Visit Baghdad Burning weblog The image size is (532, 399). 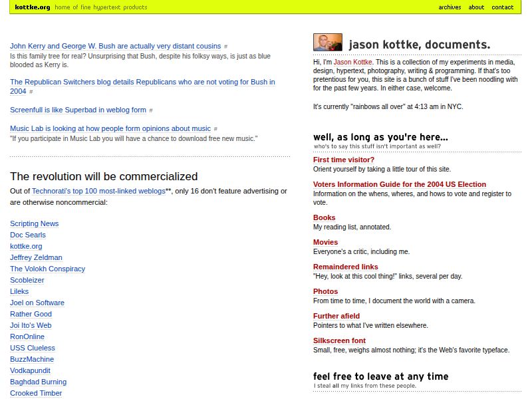[x=39, y=382]
